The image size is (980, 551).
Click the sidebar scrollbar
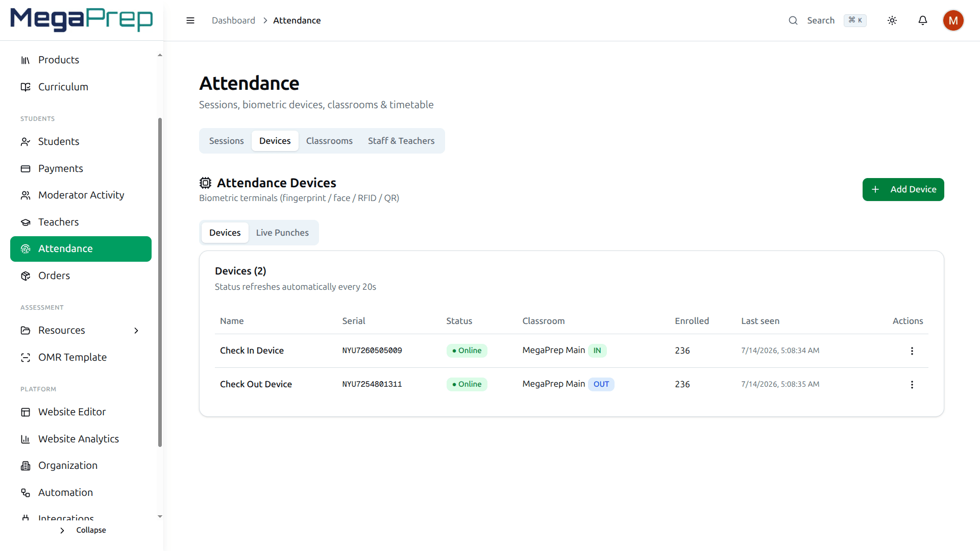pos(160,283)
